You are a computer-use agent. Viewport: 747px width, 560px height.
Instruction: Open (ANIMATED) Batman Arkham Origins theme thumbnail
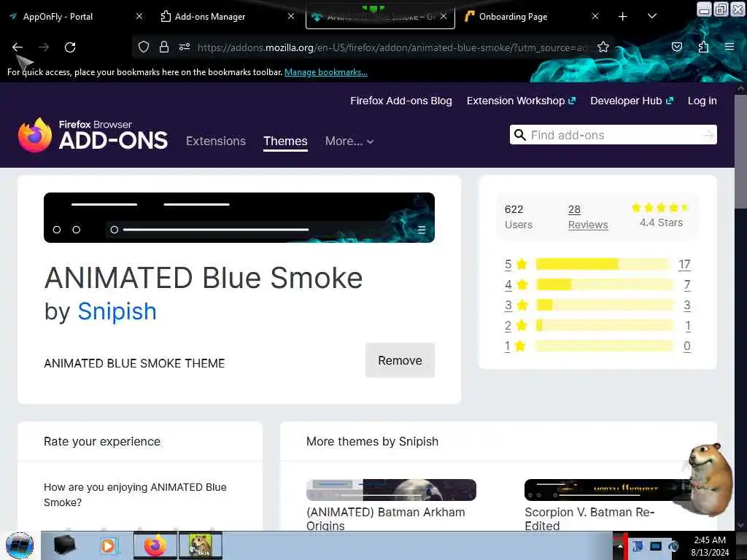coord(391,490)
